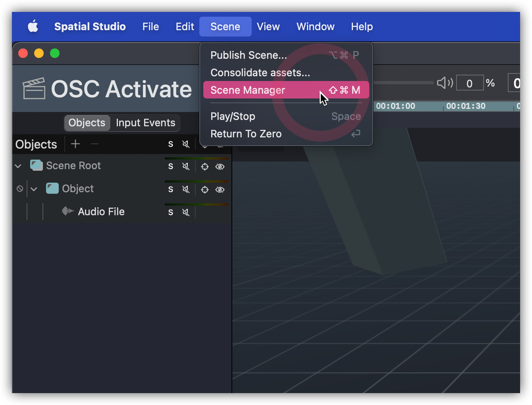Choose Return To Zero menu entry
The height and width of the screenshot is (405, 532).
[286, 134]
